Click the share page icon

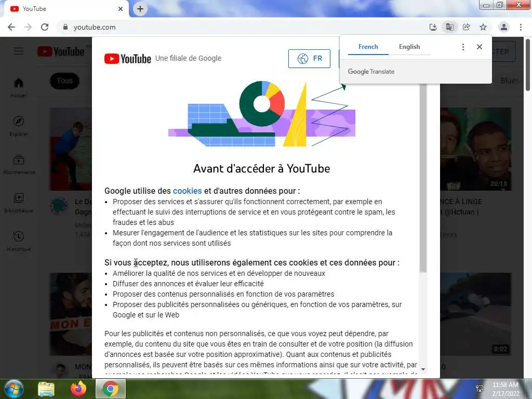466,27
